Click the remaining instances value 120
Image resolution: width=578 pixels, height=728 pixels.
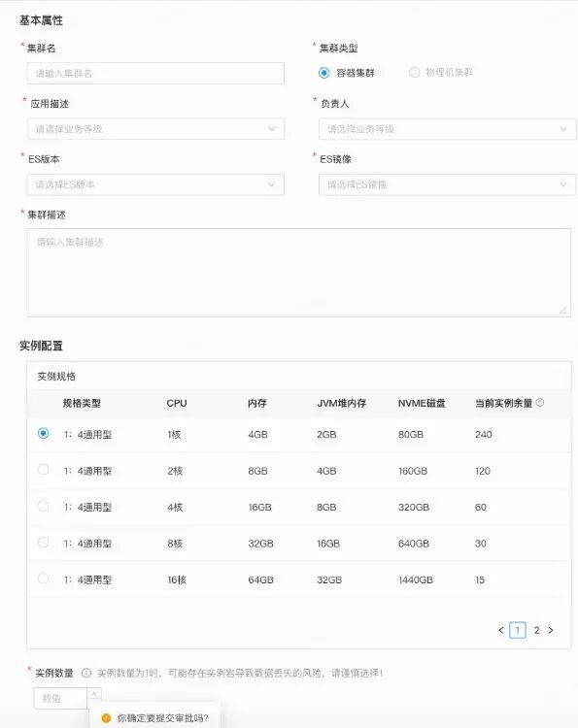[x=482, y=471]
